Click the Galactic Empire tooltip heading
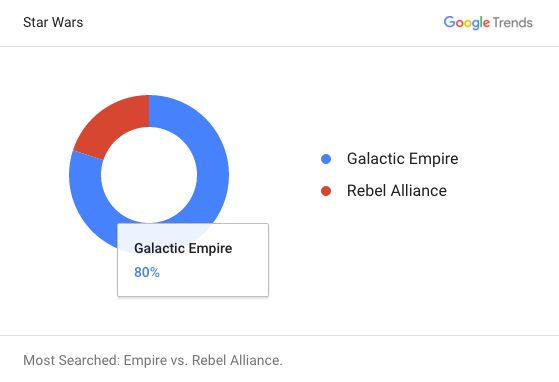This screenshot has width=559, height=382. (x=183, y=248)
